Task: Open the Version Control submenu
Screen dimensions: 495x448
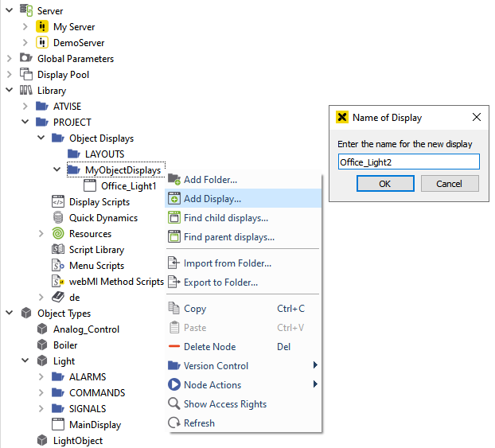Action: click(x=216, y=366)
